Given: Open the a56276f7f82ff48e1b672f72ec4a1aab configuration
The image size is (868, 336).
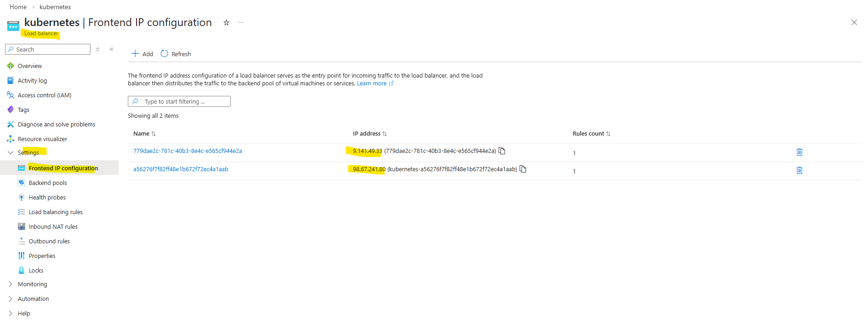Looking at the screenshot, I should (x=181, y=169).
